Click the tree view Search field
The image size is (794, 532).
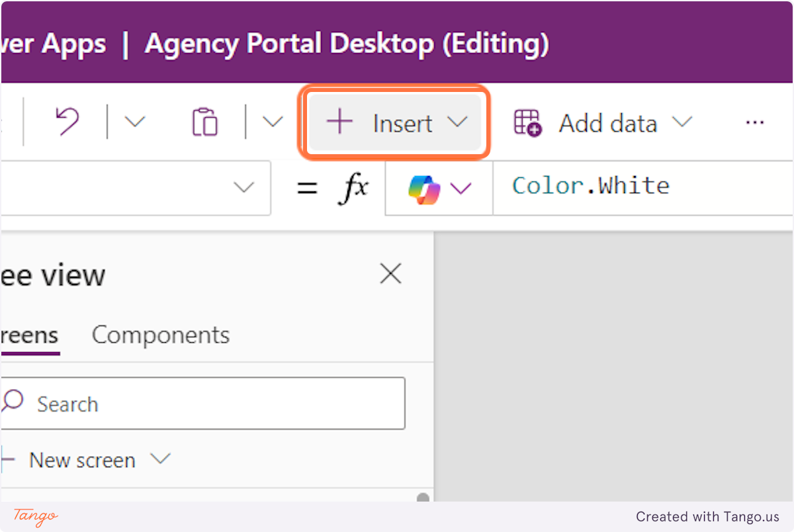[202, 404]
